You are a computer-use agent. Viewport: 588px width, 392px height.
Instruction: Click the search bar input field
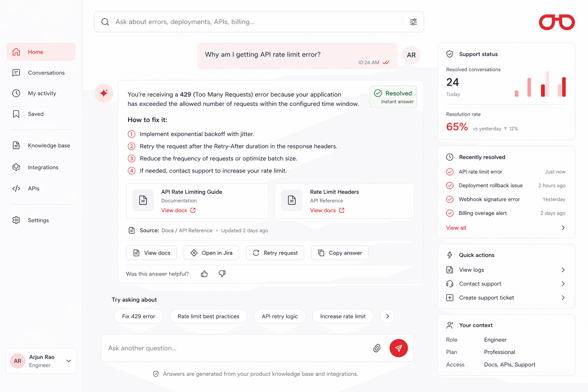tap(259, 22)
